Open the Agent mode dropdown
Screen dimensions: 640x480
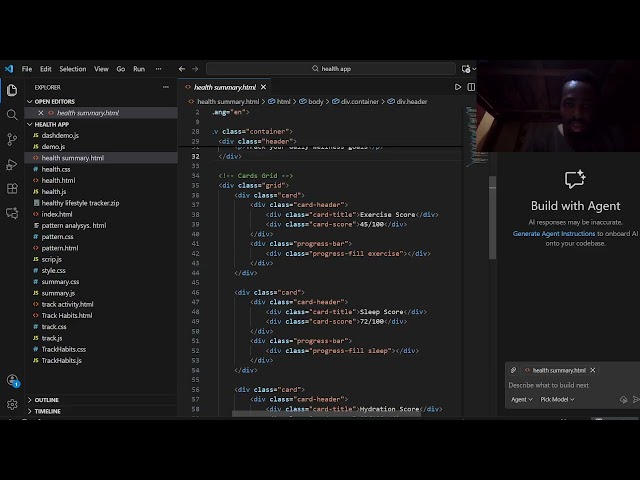tap(522, 400)
